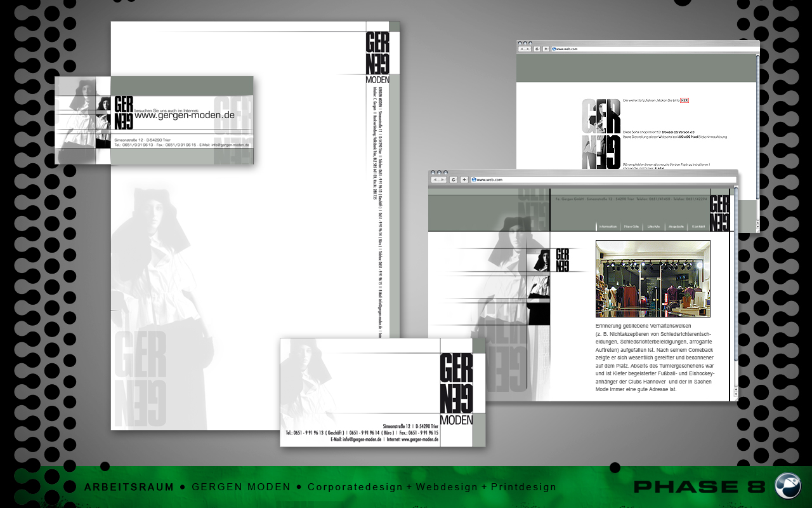812x508 pixels.
Task: Click the plus button in the rear browser toolbar
Action: pos(546,48)
